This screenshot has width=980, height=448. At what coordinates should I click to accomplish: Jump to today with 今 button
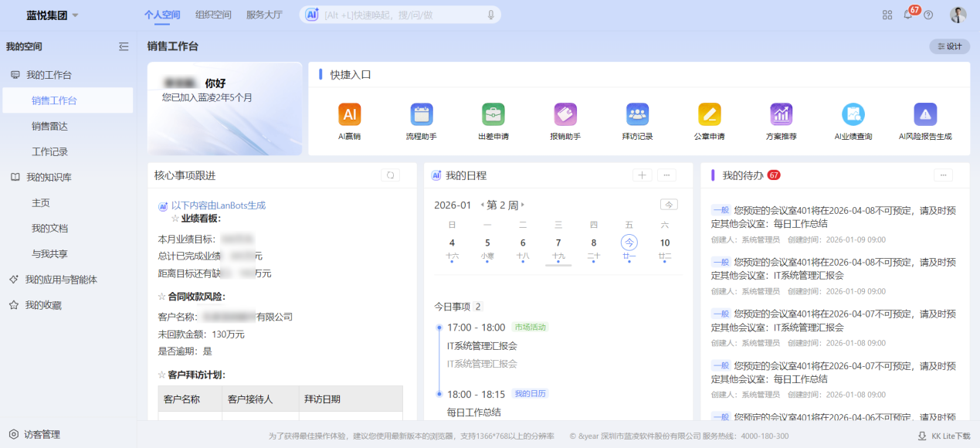pos(669,205)
